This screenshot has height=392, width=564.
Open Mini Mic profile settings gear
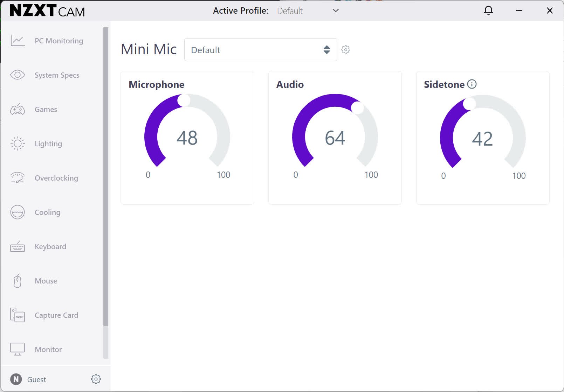tap(346, 50)
